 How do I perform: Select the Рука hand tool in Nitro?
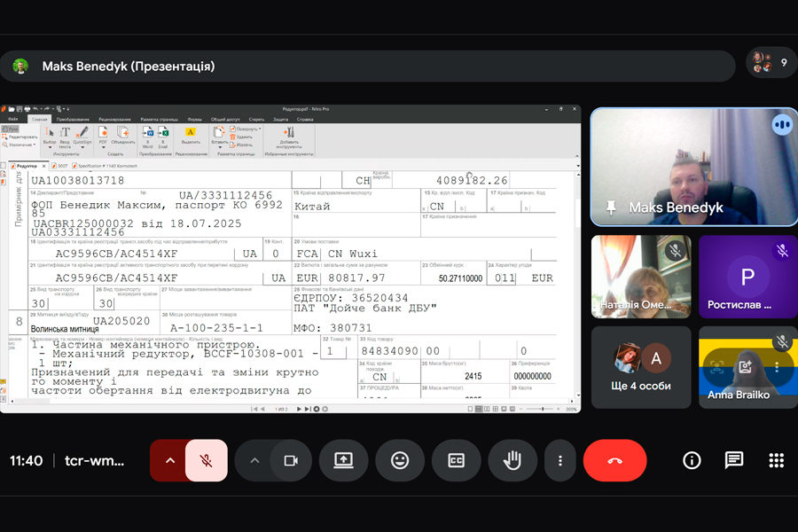click(10, 129)
